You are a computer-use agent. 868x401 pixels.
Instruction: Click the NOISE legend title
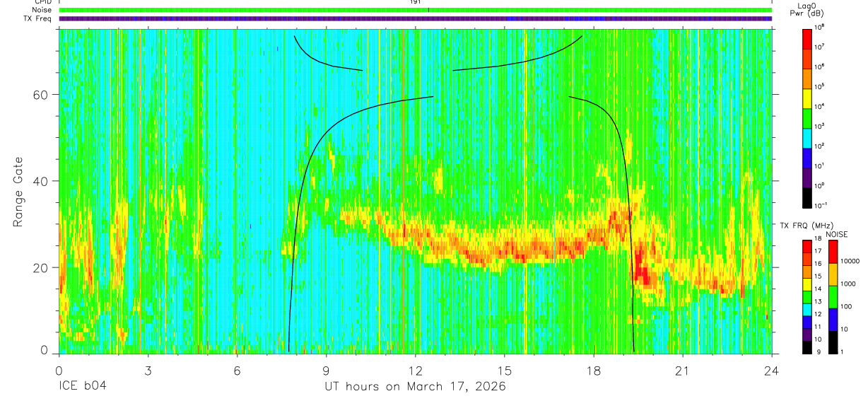click(838, 234)
